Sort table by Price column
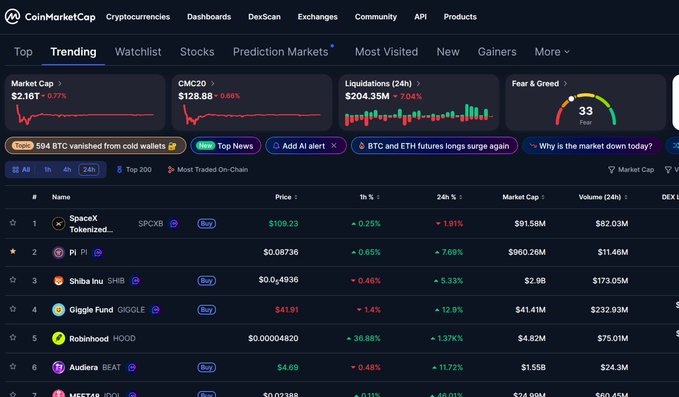The width and height of the screenshot is (679, 397). pos(286,197)
